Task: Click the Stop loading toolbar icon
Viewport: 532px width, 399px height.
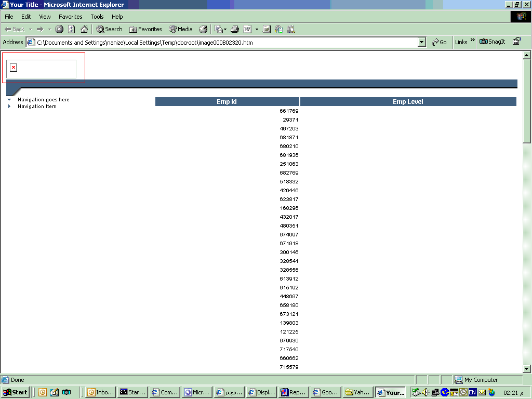Action: point(59,29)
